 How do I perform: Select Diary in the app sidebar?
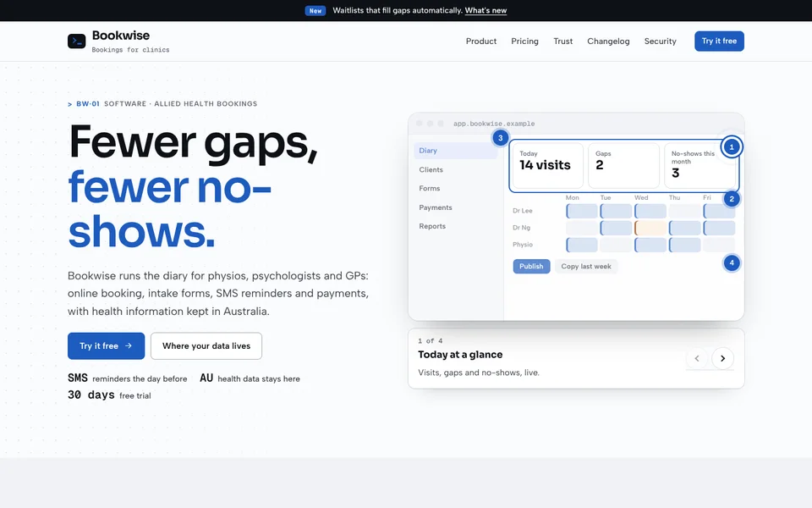[456, 151]
